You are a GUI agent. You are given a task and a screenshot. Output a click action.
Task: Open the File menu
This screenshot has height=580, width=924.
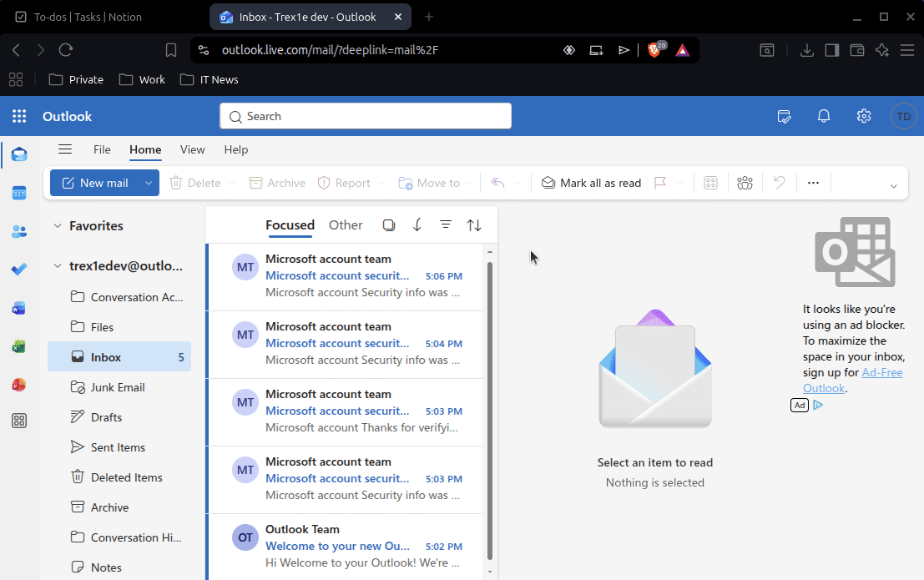pos(102,149)
